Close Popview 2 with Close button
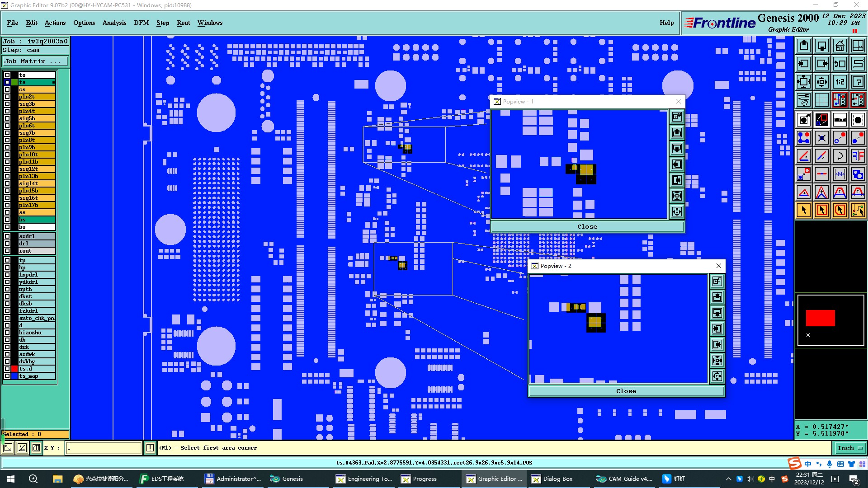This screenshot has width=868, height=488. (x=626, y=391)
